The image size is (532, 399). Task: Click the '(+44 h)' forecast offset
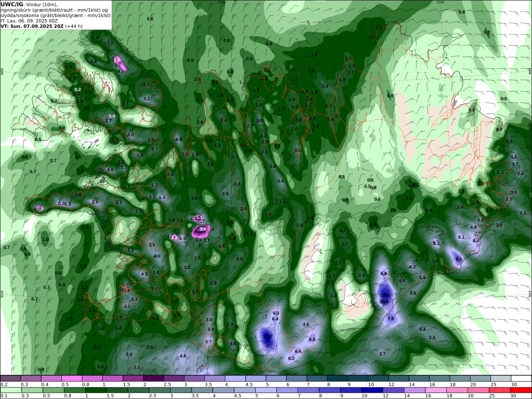click(x=74, y=26)
